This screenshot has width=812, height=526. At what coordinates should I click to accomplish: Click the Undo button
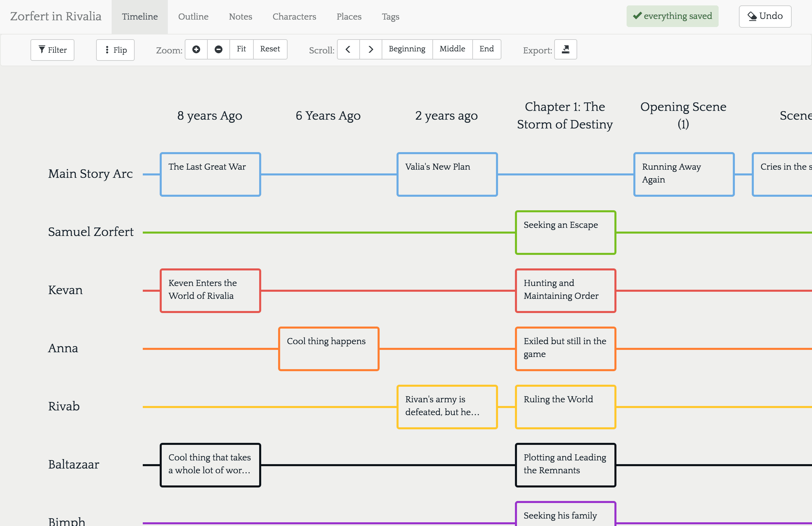click(765, 16)
